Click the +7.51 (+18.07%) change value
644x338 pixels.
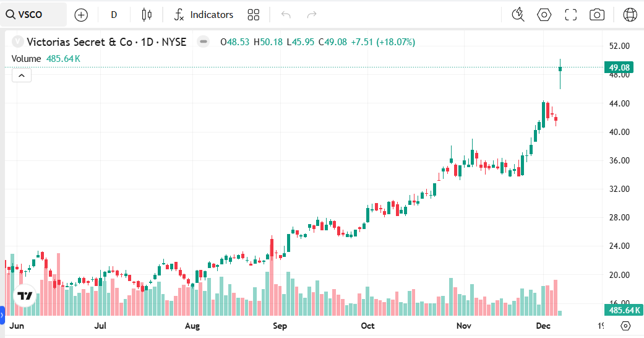click(x=383, y=42)
